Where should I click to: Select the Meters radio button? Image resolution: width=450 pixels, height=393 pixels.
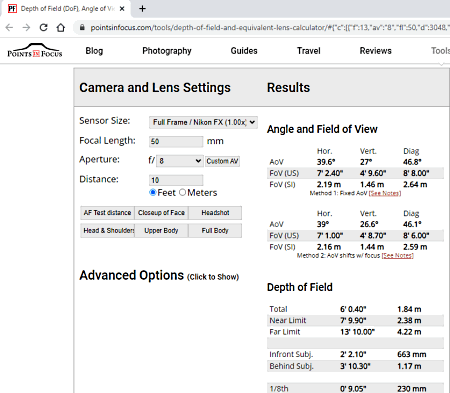(x=182, y=192)
